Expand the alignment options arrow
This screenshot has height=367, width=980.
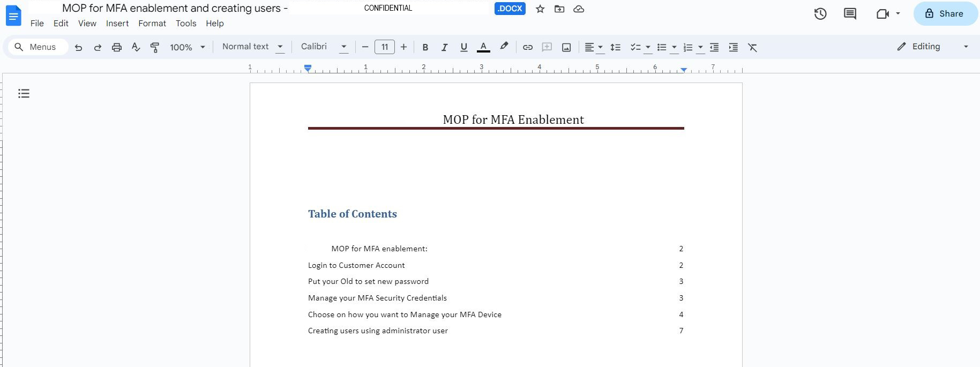pos(600,47)
